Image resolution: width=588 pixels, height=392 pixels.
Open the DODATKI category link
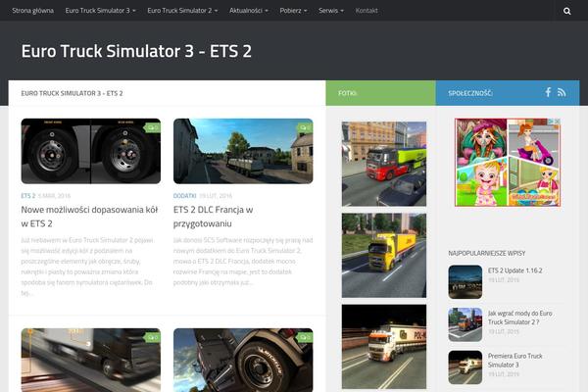(184, 196)
